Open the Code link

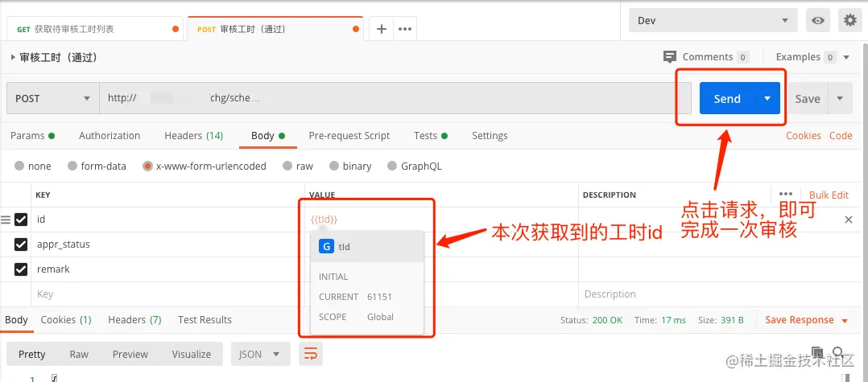pos(841,135)
